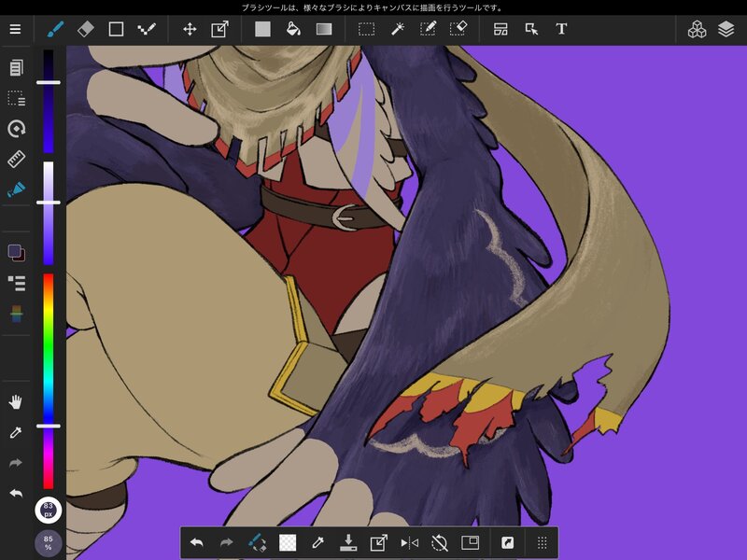Toggle horizontal flip canvas view
747x560 pixels.
409,542
